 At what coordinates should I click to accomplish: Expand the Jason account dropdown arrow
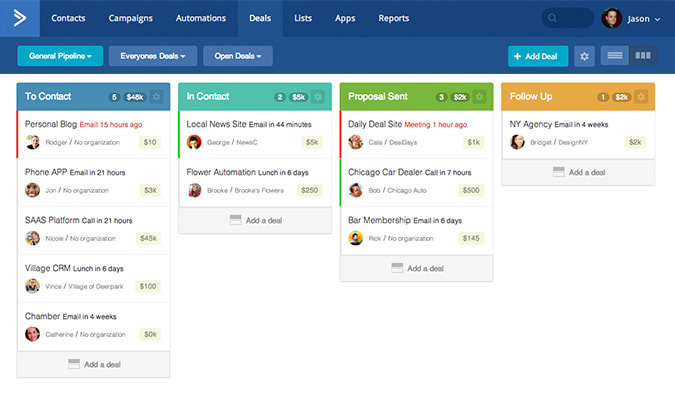657,19
